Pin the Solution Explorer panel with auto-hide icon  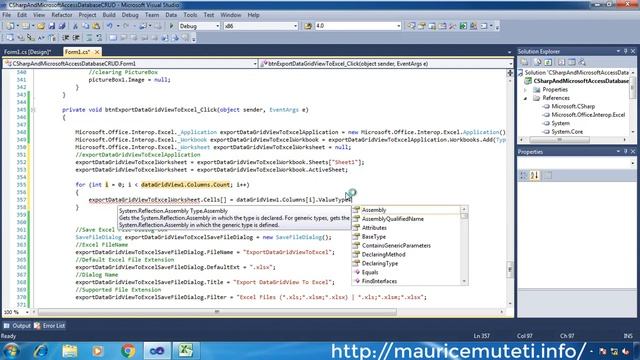click(625, 51)
